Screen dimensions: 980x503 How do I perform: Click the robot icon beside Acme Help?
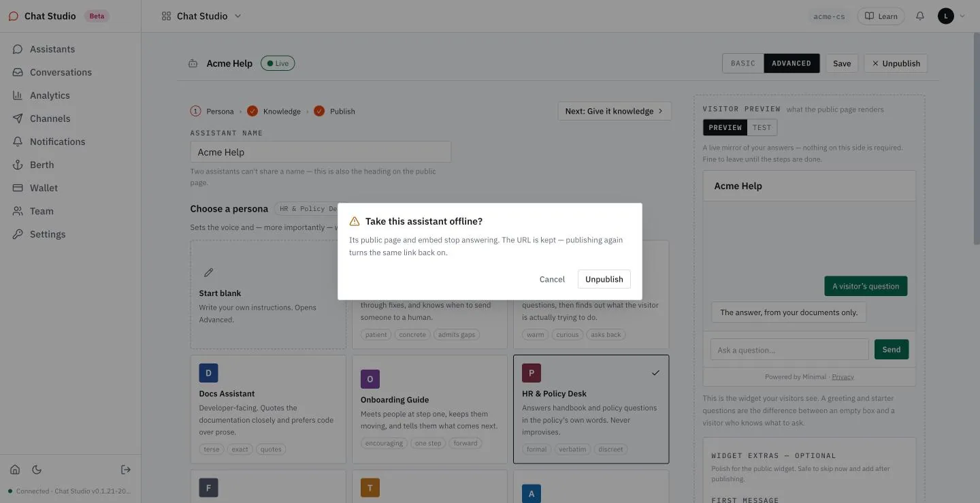pyautogui.click(x=193, y=63)
